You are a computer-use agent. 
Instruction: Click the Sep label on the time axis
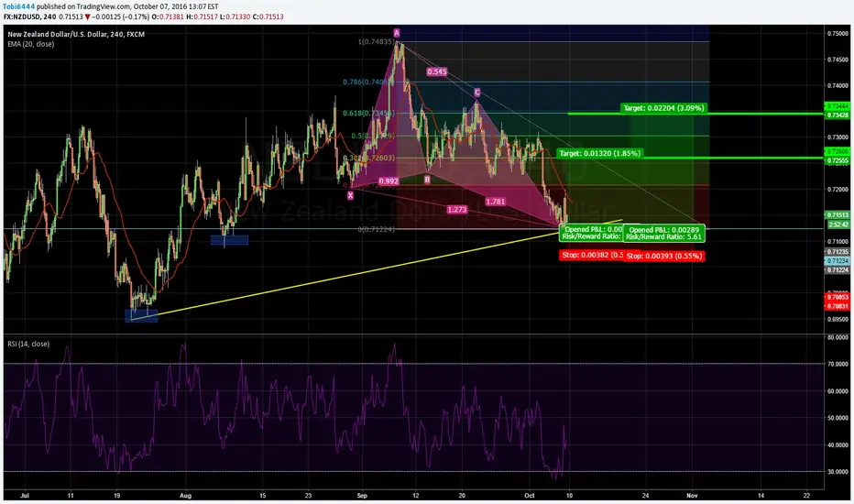tap(362, 495)
